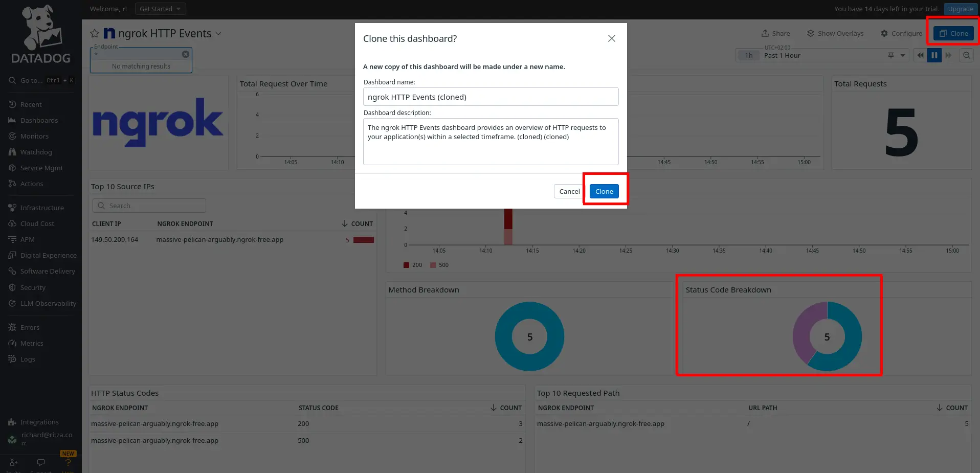Click the Metrics sidebar icon

click(12, 343)
